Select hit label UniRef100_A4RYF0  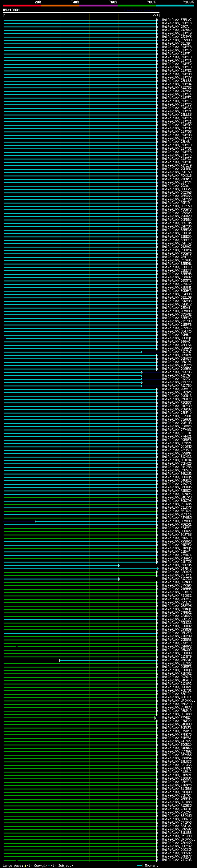(177, 544)
